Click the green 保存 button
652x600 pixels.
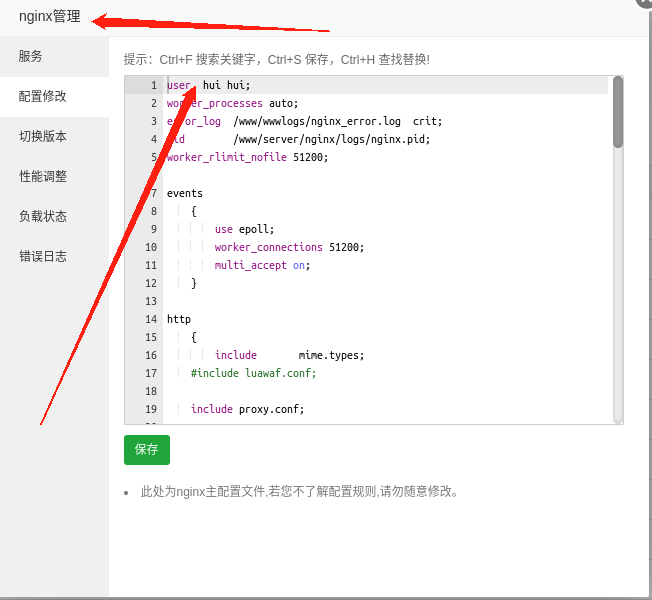[x=147, y=449]
